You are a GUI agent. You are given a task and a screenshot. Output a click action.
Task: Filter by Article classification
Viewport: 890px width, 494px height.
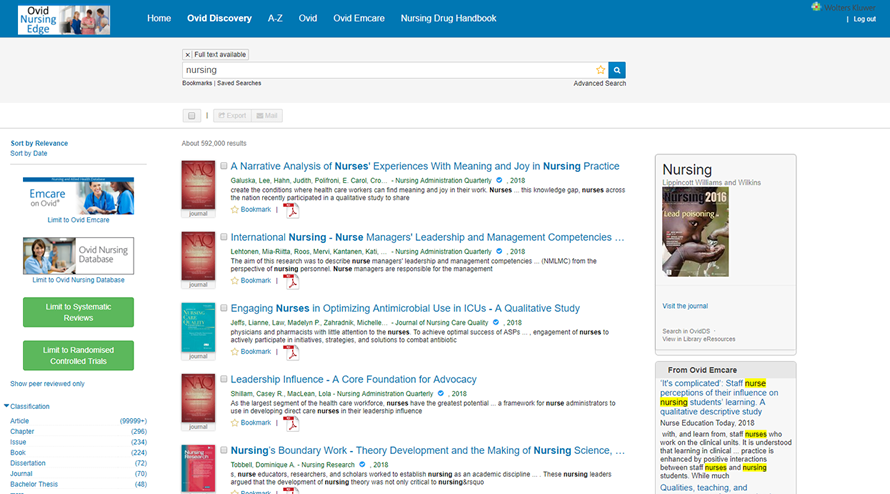click(x=19, y=421)
